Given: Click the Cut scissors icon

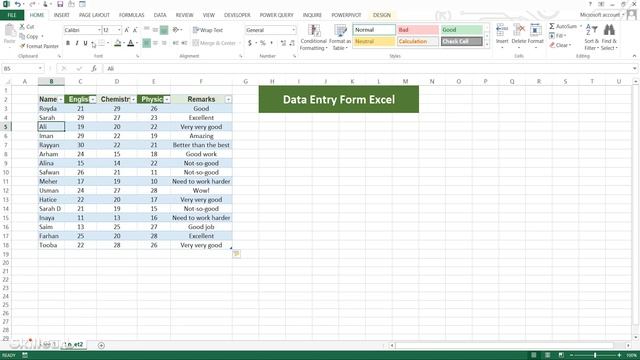Looking at the screenshot, I should 22,27.
